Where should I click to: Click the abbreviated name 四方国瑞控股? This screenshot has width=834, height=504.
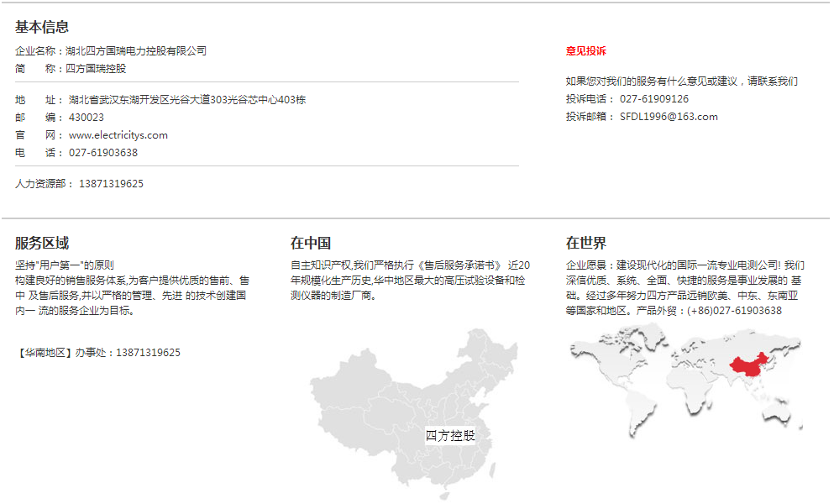[x=96, y=69]
